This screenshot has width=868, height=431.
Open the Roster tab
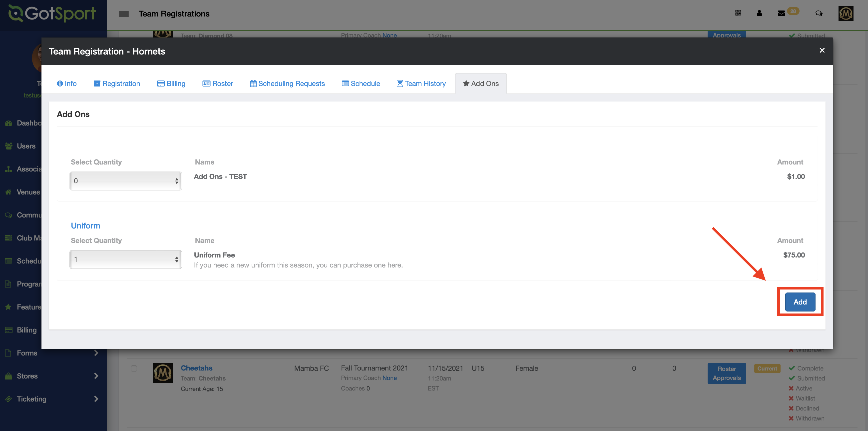click(217, 83)
